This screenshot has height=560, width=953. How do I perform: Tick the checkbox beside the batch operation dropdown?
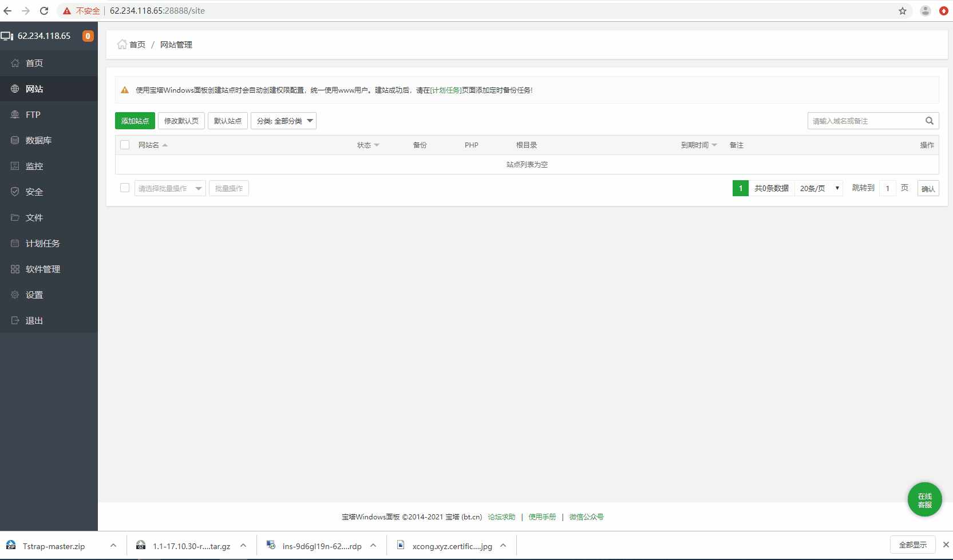[125, 188]
